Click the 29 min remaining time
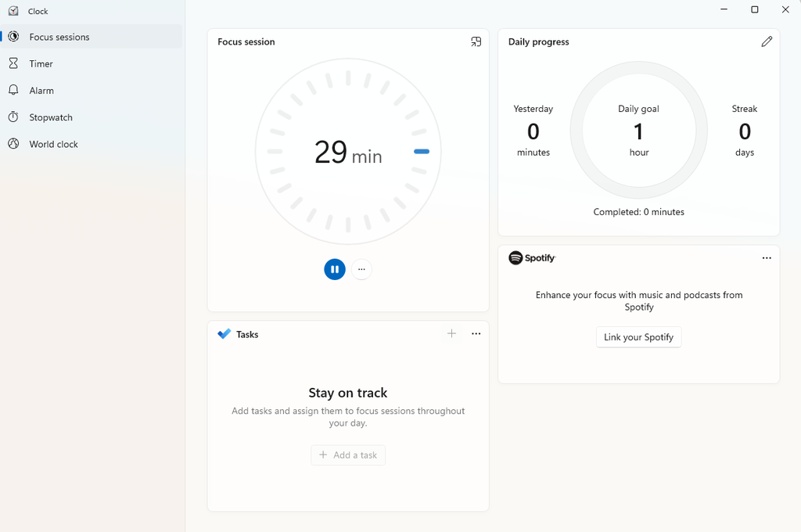This screenshot has height=532, width=801. (x=348, y=152)
